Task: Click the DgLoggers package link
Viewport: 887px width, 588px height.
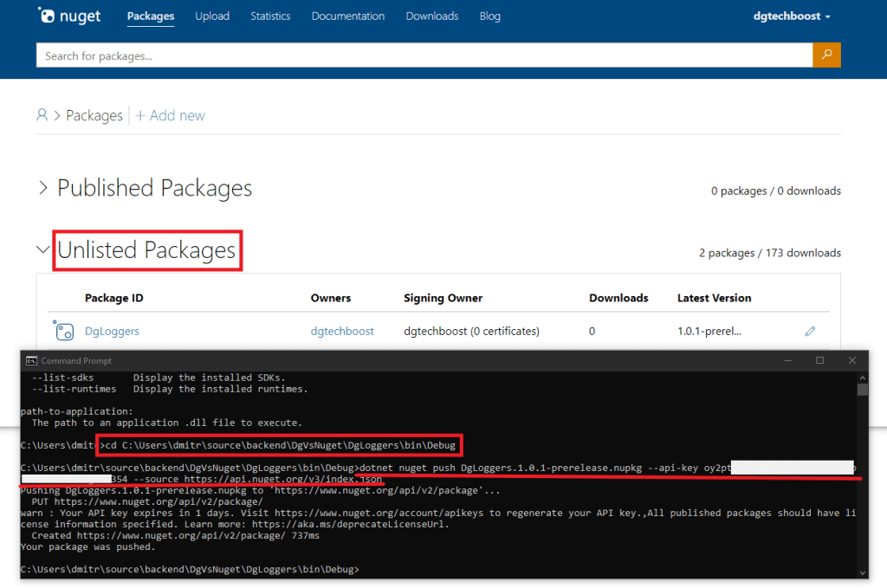Action: (x=112, y=331)
